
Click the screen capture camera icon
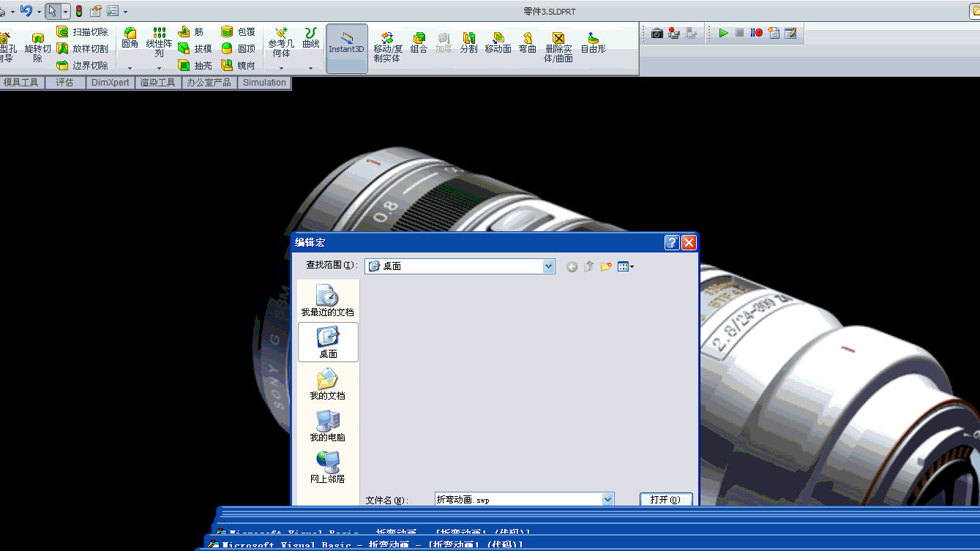tap(657, 33)
